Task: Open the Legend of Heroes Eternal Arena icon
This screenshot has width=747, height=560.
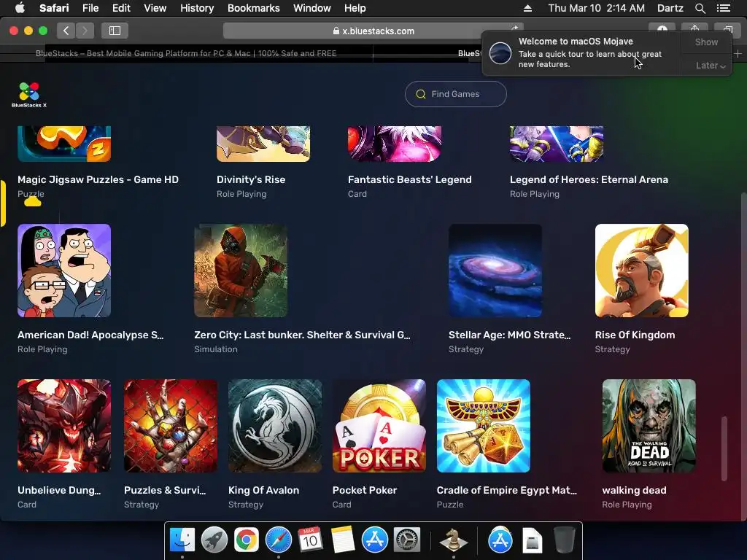Action: (557, 144)
